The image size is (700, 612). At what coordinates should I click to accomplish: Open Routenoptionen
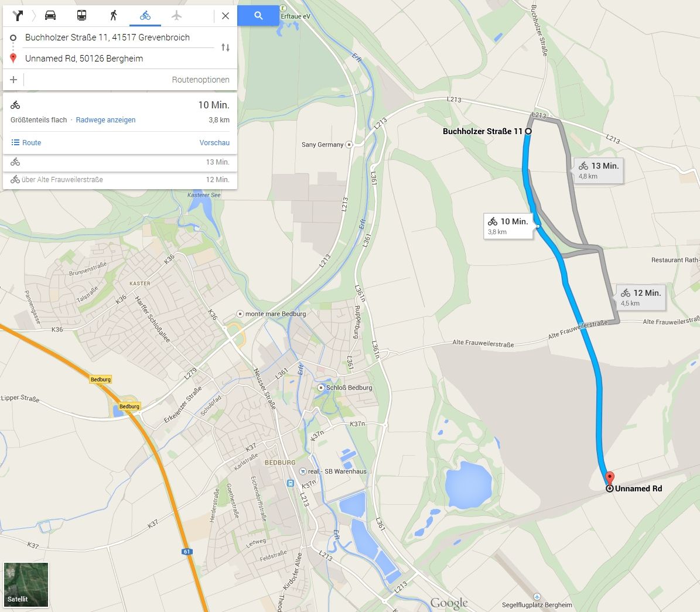pyautogui.click(x=200, y=80)
